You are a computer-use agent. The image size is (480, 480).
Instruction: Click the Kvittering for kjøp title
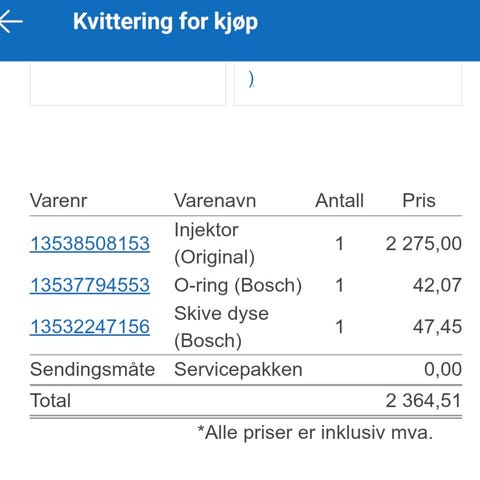(165, 22)
